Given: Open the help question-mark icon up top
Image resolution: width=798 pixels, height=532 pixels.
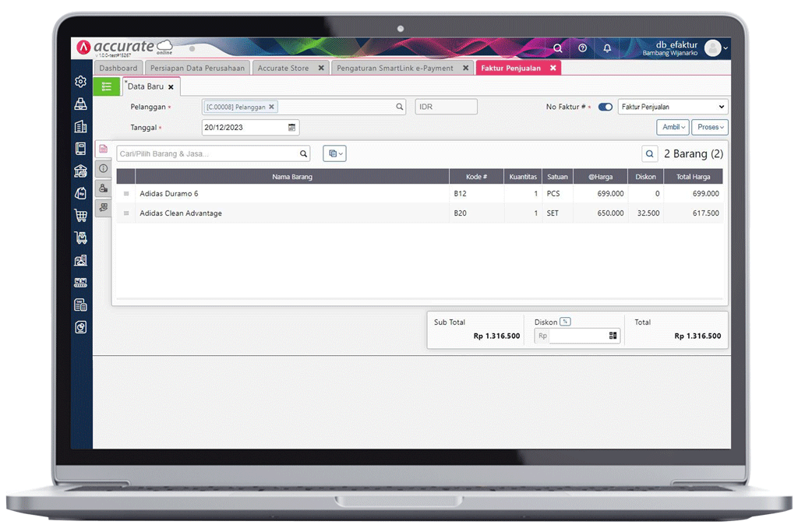Looking at the screenshot, I should click(582, 48).
